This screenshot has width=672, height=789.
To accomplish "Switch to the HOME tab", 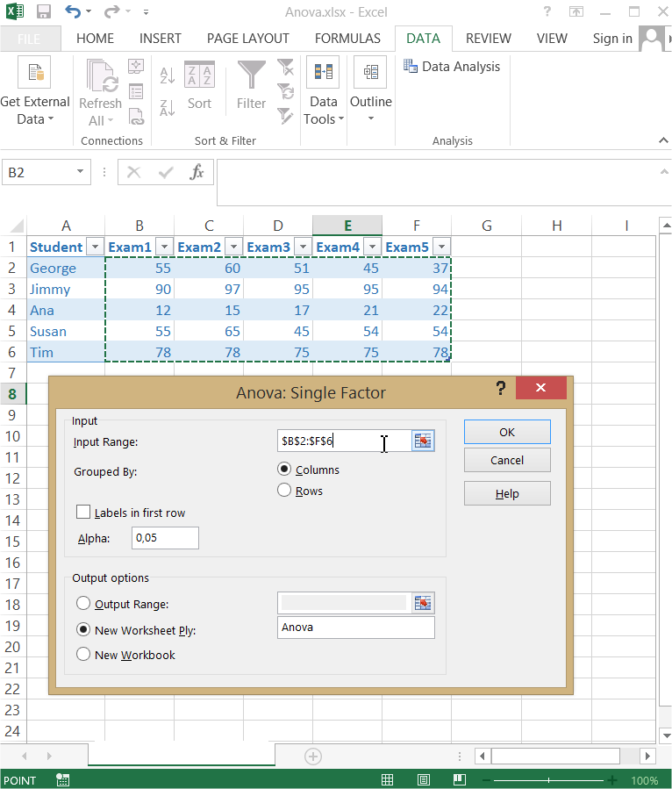I will click(x=95, y=39).
